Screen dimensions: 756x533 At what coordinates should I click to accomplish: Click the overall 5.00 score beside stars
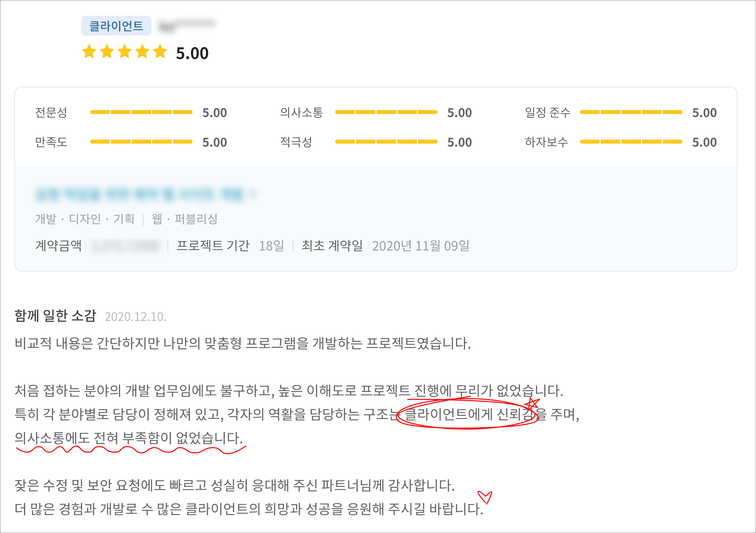192,53
